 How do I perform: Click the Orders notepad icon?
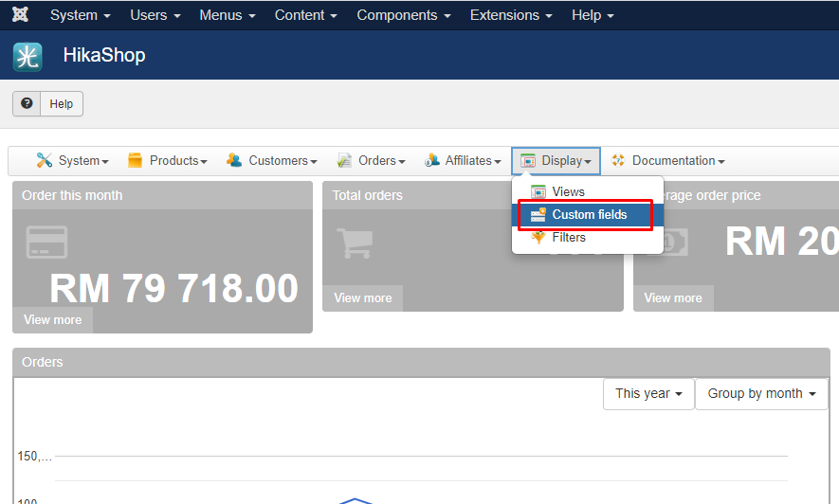click(344, 160)
